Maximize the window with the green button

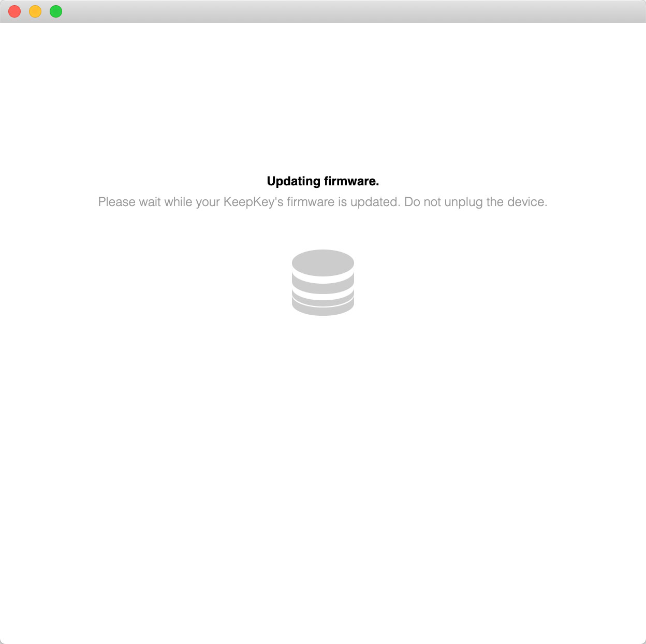pos(56,11)
